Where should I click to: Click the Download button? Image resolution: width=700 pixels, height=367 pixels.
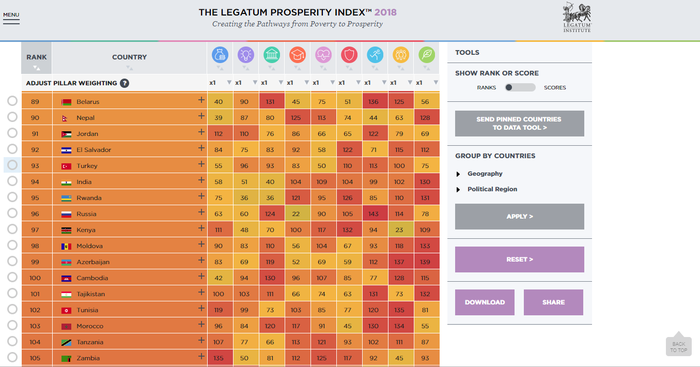485,302
